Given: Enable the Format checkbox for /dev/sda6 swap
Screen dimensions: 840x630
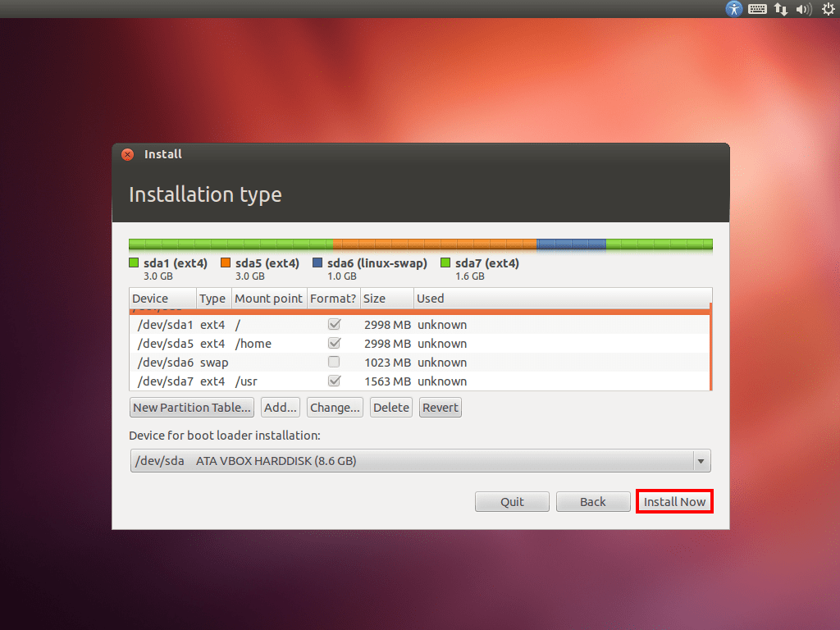Looking at the screenshot, I should [334, 362].
